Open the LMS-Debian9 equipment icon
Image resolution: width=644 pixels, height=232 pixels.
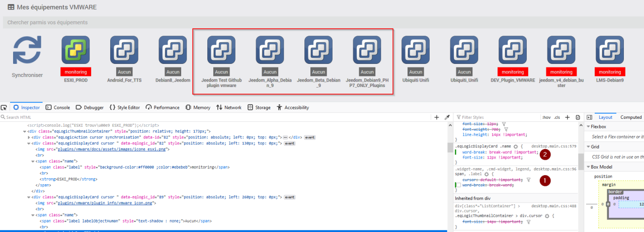point(609,50)
